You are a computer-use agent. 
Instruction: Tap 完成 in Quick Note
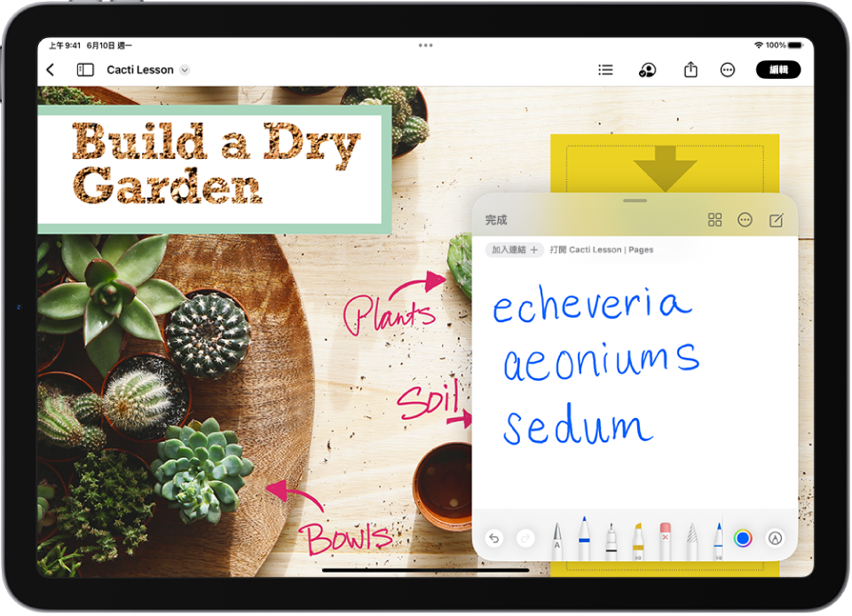click(x=496, y=220)
